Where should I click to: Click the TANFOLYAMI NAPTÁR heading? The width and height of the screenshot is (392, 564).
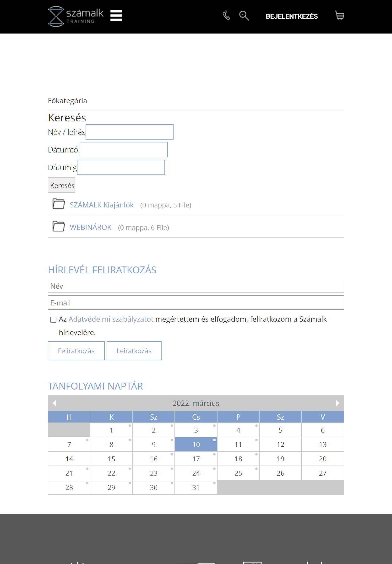(95, 386)
